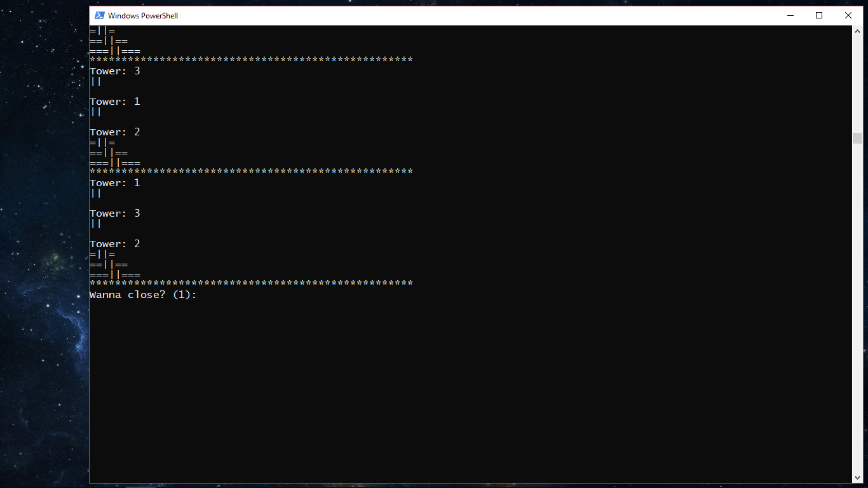Screen dimensions: 868x488
Task: Click the topmost "Tower: 2" line
Action: pyautogui.click(x=115, y=132)
